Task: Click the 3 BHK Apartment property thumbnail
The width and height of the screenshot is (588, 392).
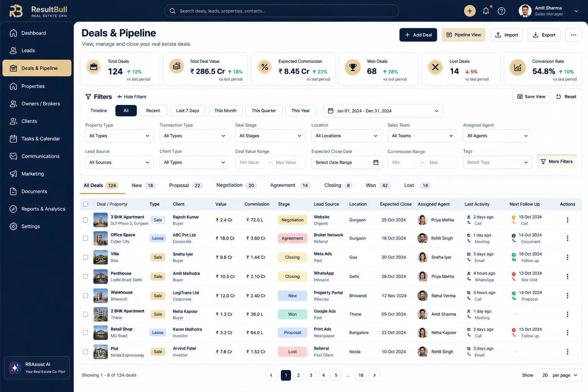Action: click(101, 220)
